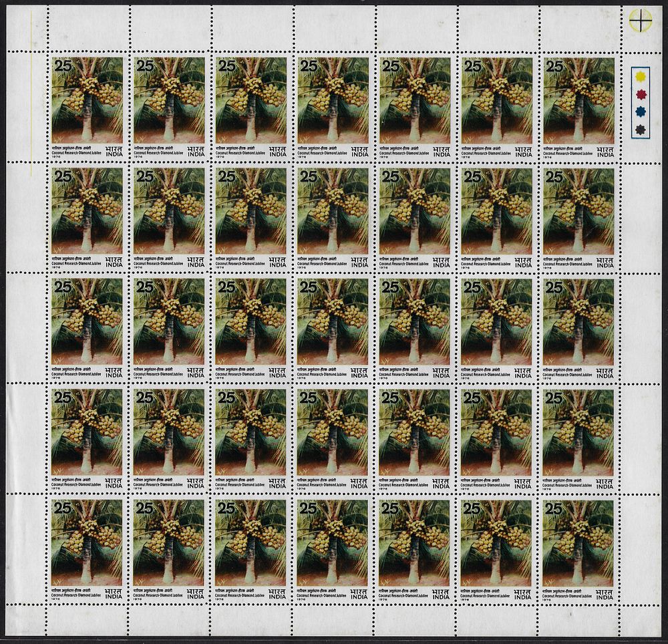Select the bottom-right corner stamp
The width and height of the screenshot is (668, 644).
[x=579, y=550]
